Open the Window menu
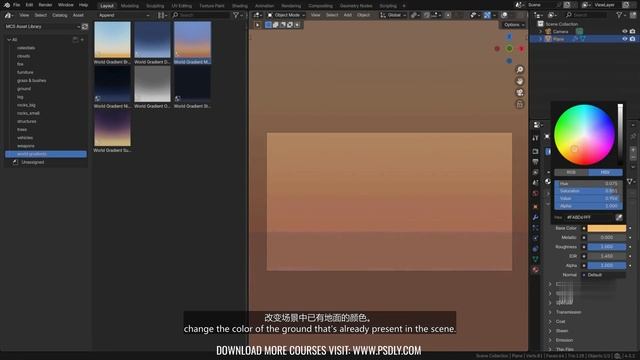 pyautogui.click(x=65, y=5)
